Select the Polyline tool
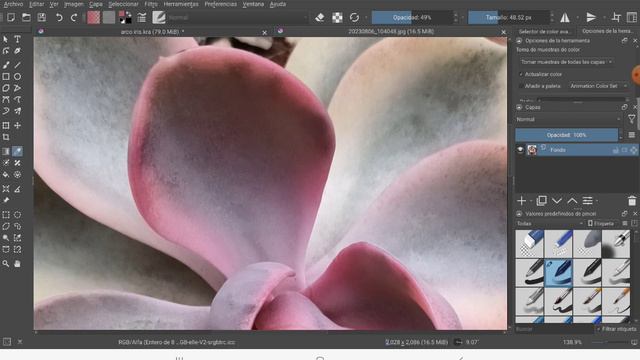Screen dimensions: 640x360 click(x=18, y=88)
